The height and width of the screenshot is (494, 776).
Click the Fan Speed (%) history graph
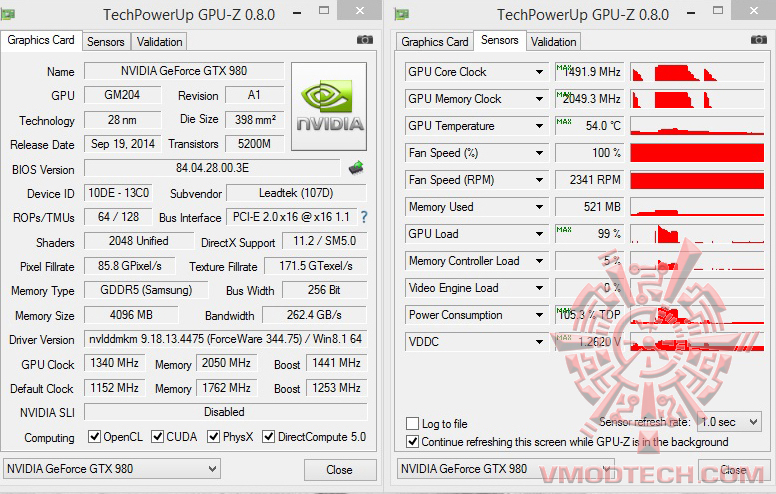[x=697, y=153]
